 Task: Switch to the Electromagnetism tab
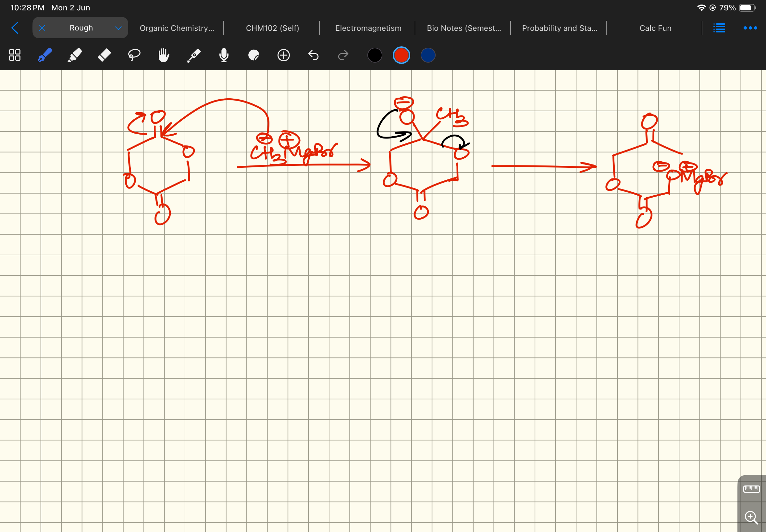pyautogui.click(x=368, y=28)
